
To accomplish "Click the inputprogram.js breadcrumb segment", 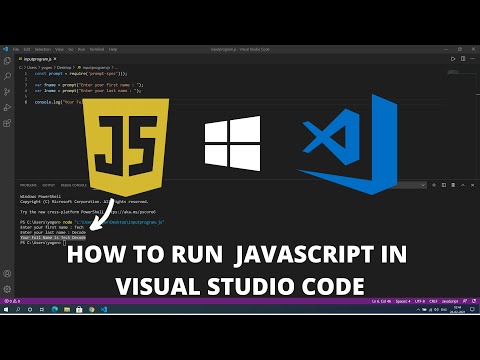I will pos(95,67).
